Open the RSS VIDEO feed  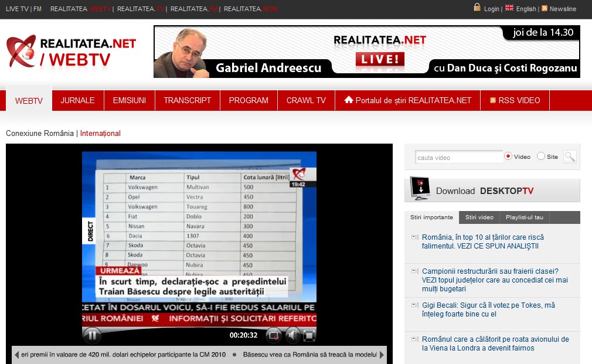click(515, 100)
